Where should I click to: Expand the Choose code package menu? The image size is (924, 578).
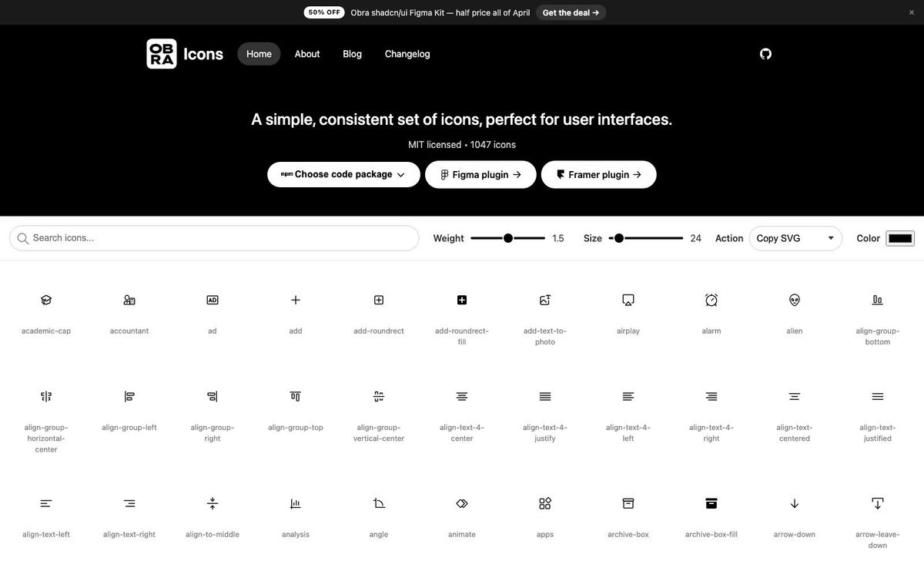(343, 174)
